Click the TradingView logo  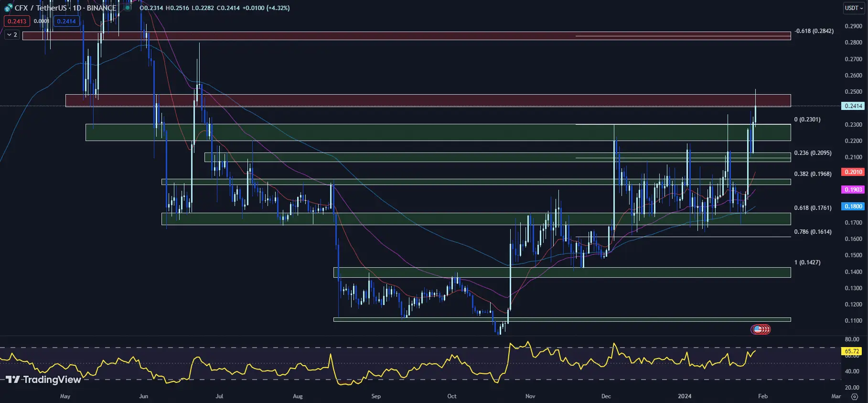[43, 380]
